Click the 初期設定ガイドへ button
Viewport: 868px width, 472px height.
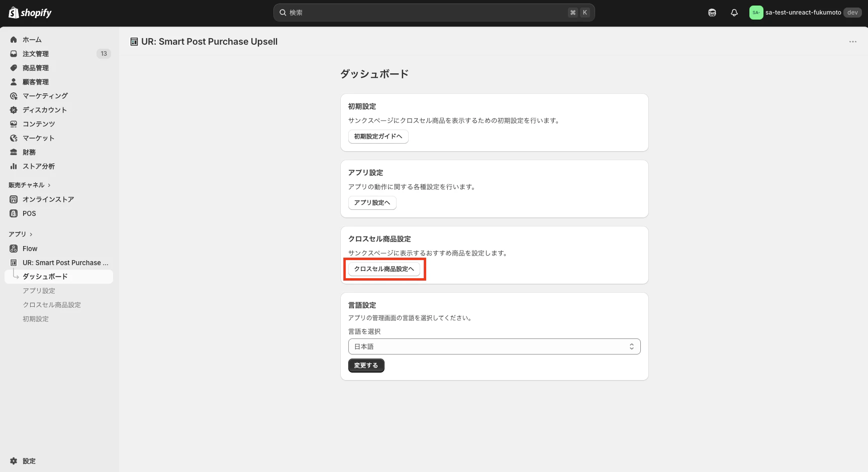point(378,137)
